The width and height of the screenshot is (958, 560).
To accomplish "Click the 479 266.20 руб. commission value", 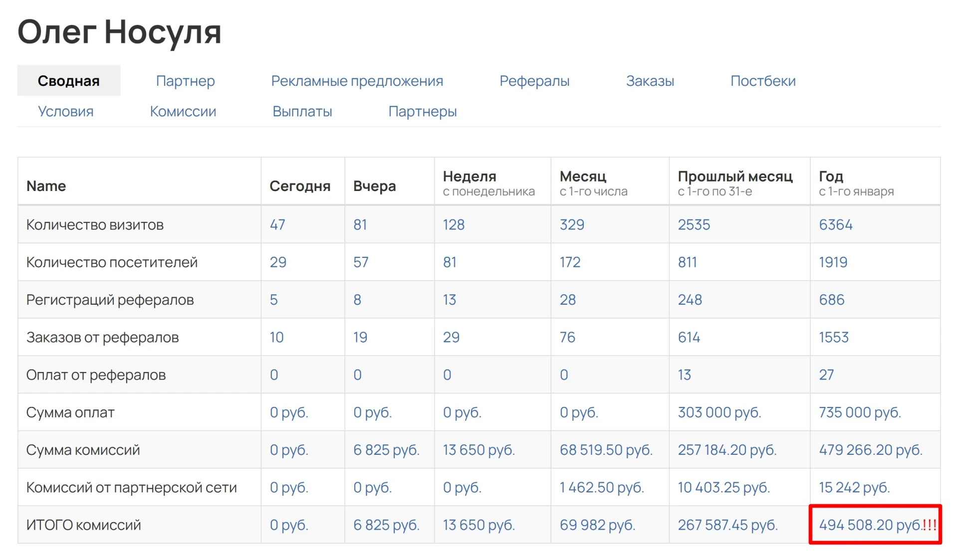I will 871,450.
